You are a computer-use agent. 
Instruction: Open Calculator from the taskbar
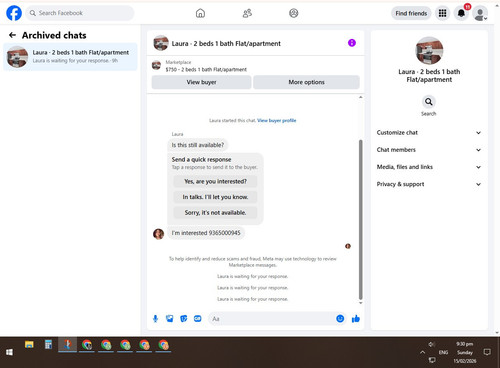pos(48,345)
